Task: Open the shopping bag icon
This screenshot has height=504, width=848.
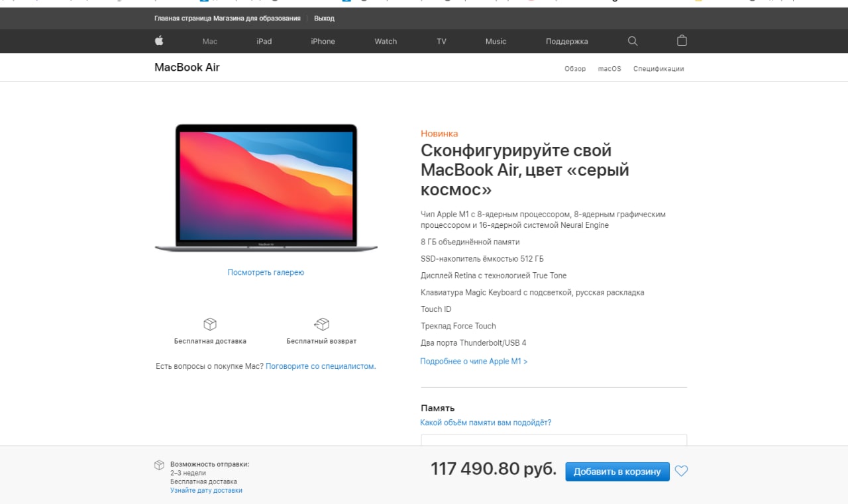Action: 682,41
